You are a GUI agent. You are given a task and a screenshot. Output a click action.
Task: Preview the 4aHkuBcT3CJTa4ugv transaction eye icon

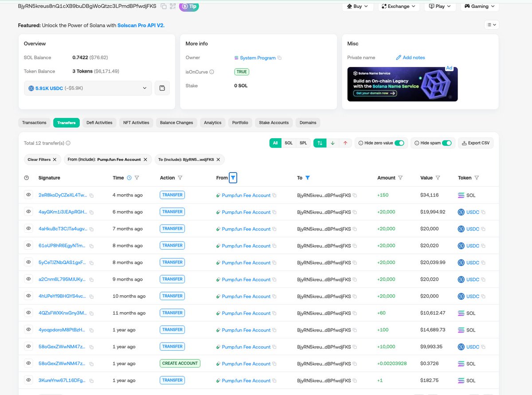pos(28,228)
